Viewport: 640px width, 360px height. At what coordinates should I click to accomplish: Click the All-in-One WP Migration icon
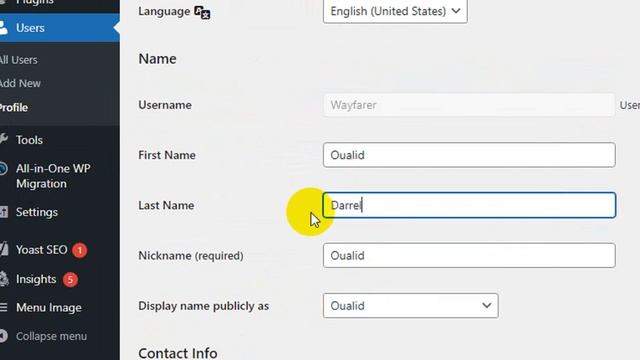tap(3, 169)
